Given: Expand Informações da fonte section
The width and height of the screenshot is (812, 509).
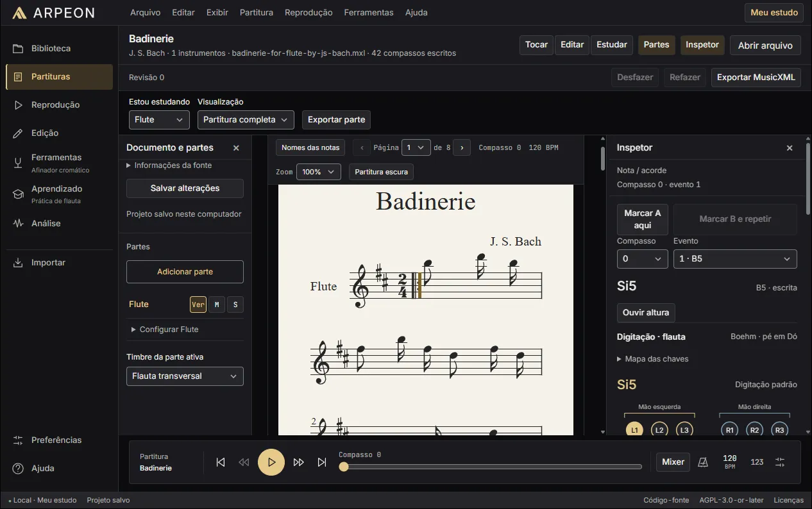Looking at the screenshot, I should [x=169, y=165].
